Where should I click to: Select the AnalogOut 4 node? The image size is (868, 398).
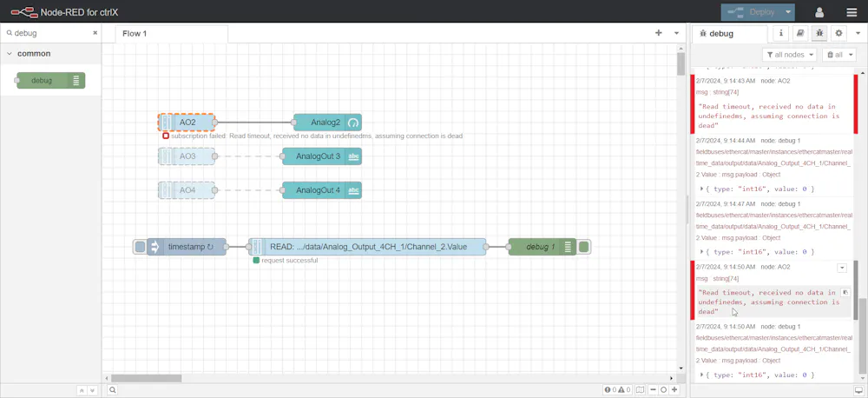click(x=322, y=190)
